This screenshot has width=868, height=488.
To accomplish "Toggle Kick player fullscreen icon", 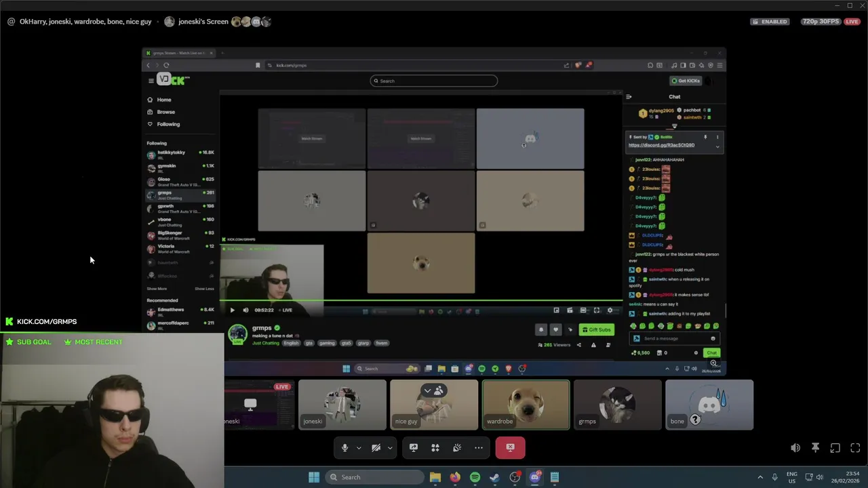I will [x=596, y=310].
